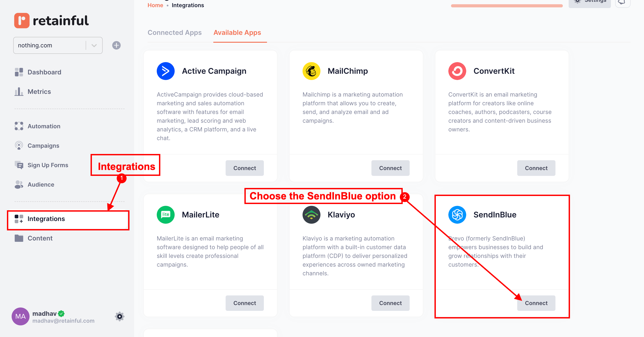644x337 pixels.
Task: Click the add store plus icon
Action: click(x=116, y=45)
